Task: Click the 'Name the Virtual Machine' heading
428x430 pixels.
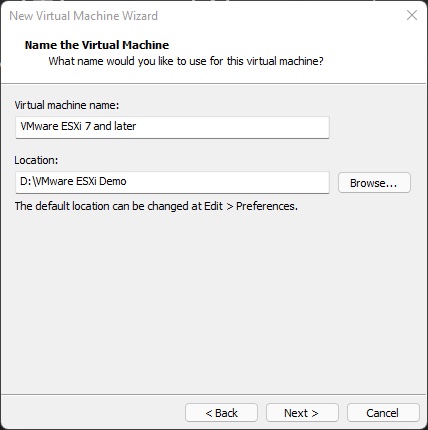Action: (x=97, y=45)
